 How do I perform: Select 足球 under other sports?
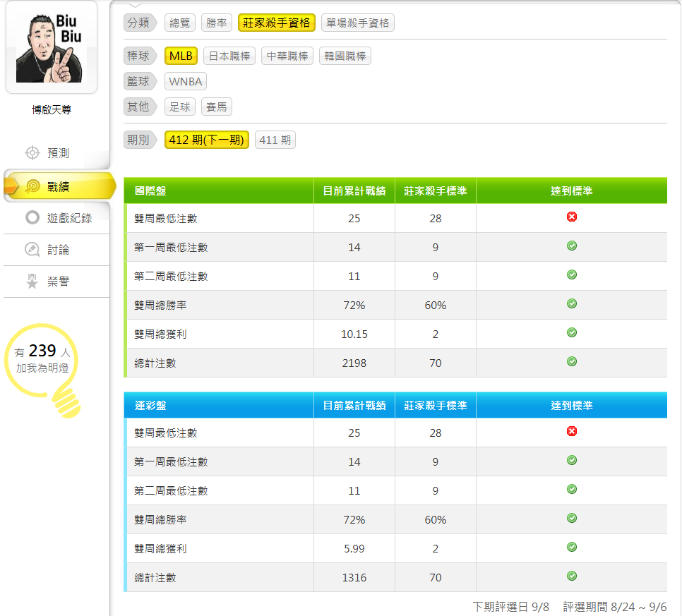(x=180, y=107)
